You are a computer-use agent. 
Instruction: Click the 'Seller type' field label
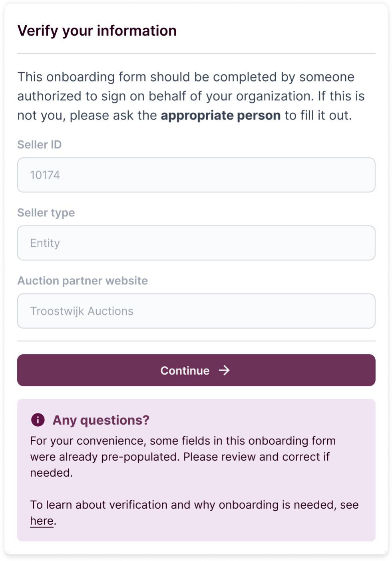[46, 213]
